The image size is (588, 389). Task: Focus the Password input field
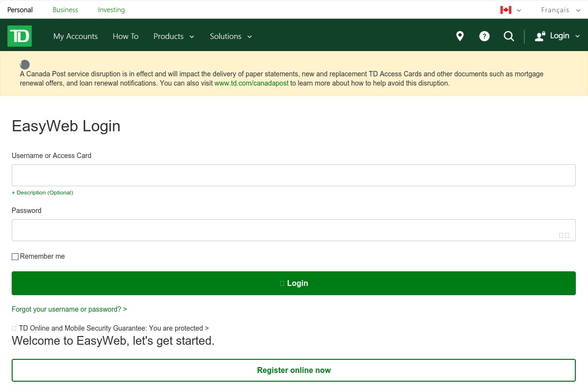294,230
